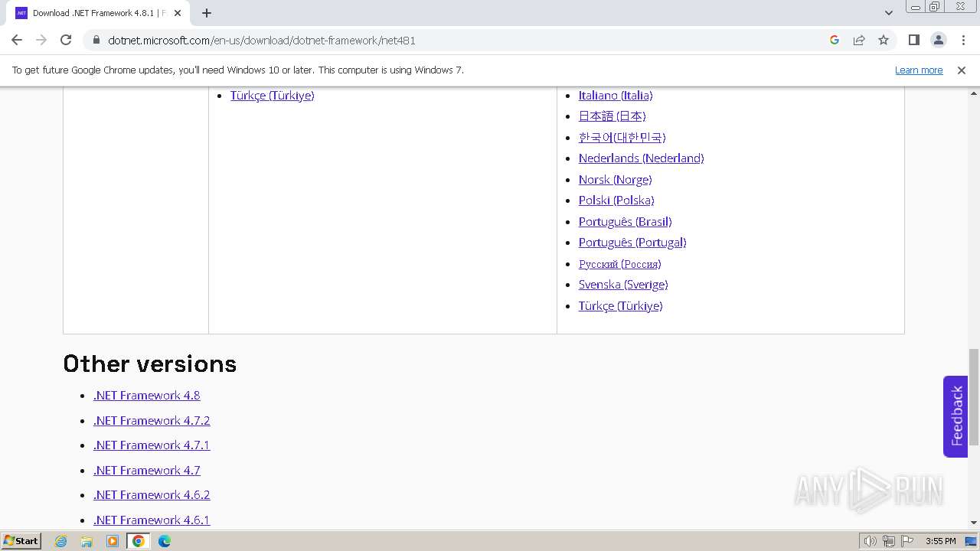Open Русский (Россия) language pack

[620, 263]
